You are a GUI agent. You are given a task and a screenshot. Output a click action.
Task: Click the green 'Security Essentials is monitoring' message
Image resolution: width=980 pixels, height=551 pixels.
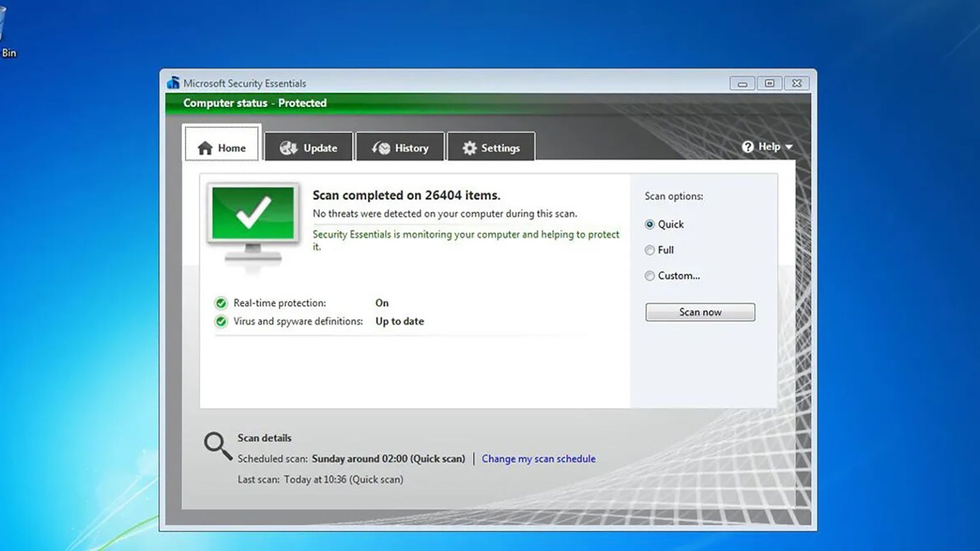466,240
